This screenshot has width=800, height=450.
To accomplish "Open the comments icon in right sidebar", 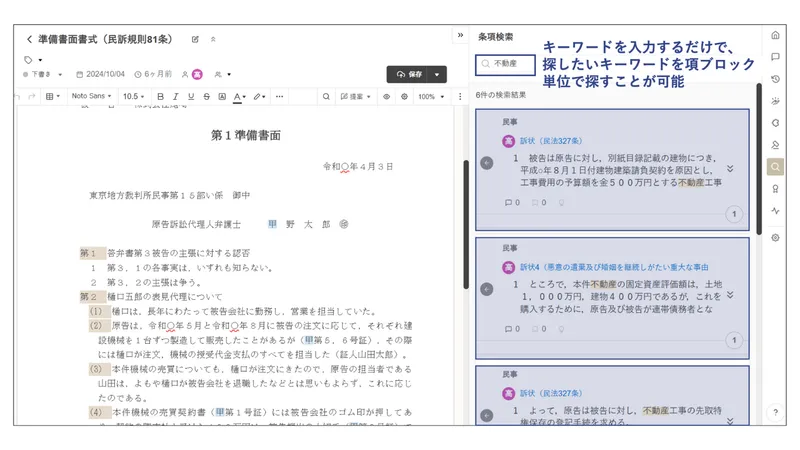I will [x=775, y=57].
